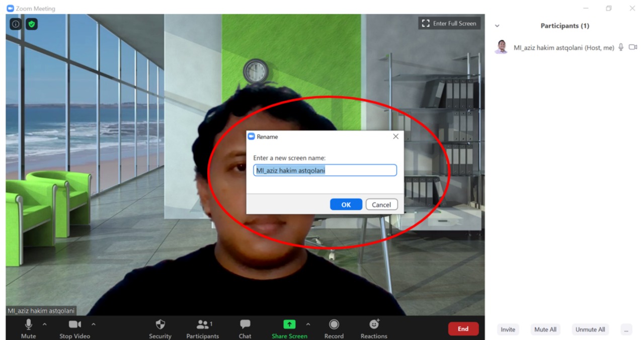Image resolution: width=644 pixels, height=340 pixels.
Task: Collapse the Participants panel chevron
Action: pyautogui.click(x=497, y=26)
